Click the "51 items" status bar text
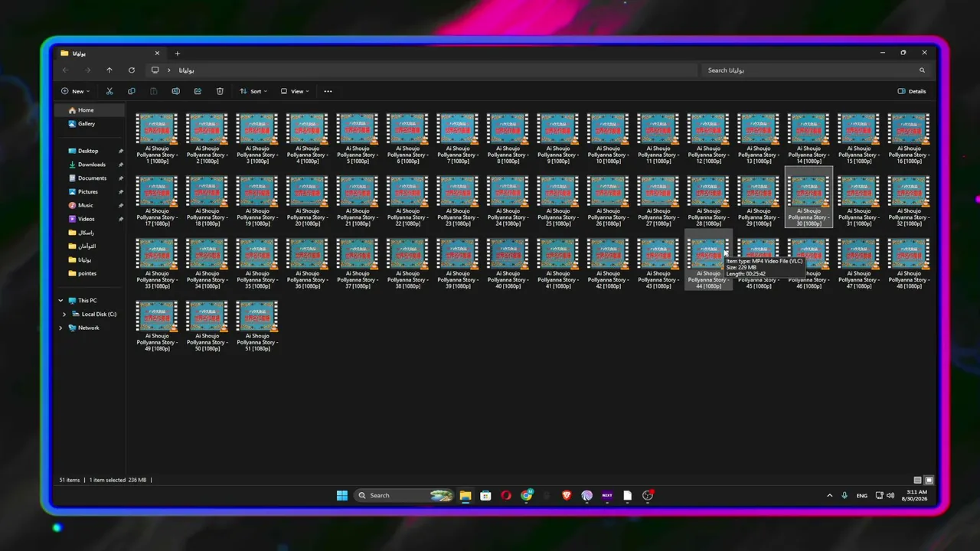This screenshot has width=980, height=551. [x=70, y=480]
